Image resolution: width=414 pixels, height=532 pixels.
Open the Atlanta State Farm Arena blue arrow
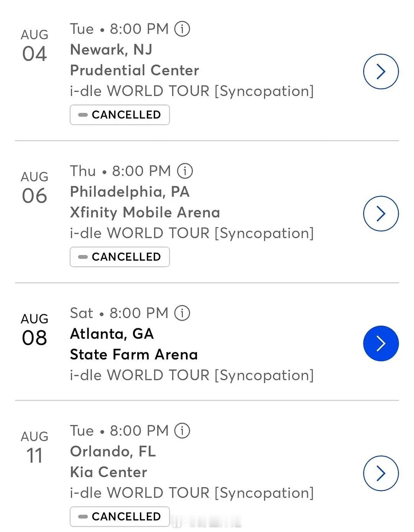point(381,343)
